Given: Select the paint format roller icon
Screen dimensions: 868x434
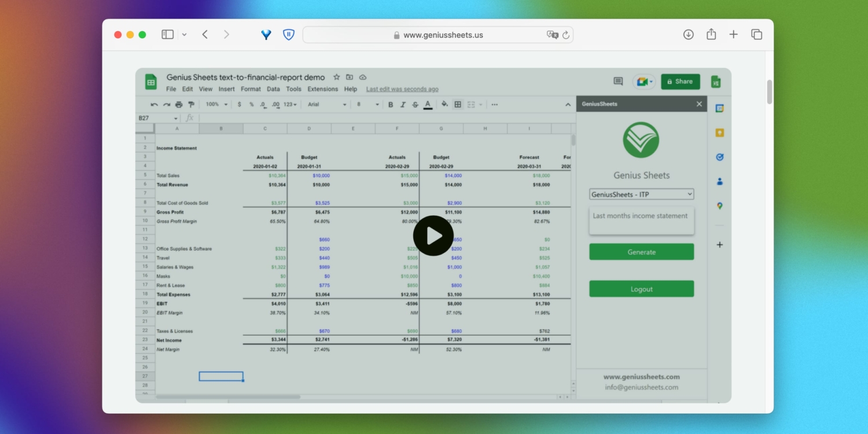Looking at the screenshot, I should [191, 105].
